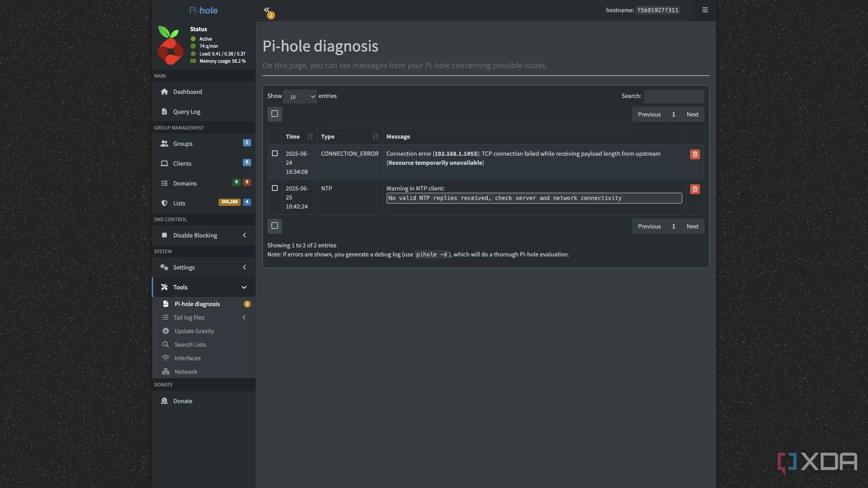Click the Donate icon
This screenshot has width=868, height=488.
tap(164, 401)
